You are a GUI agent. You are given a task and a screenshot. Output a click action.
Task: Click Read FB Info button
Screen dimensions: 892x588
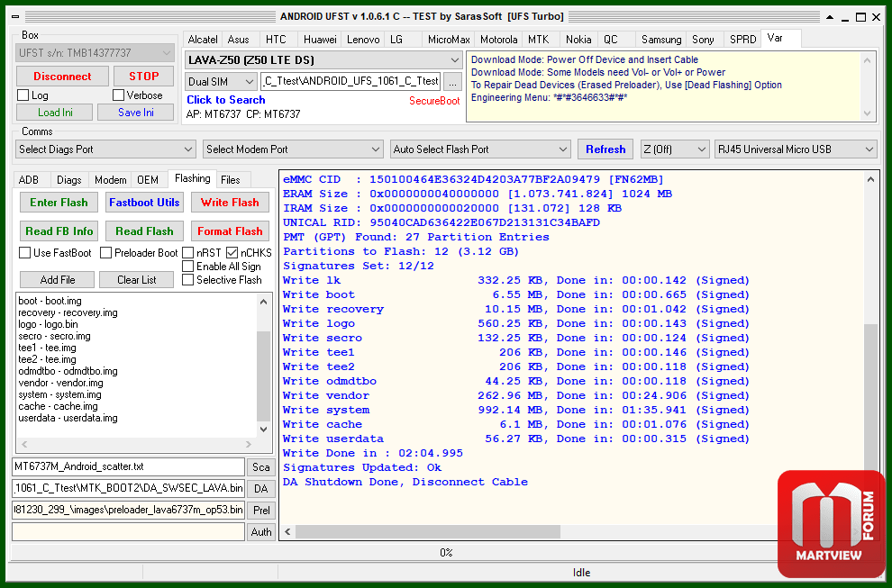(59, 231)
